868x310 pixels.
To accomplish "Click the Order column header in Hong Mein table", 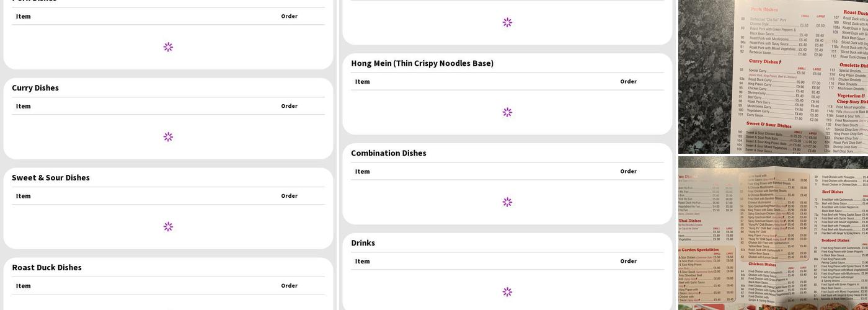I will [x=628, y=81].
